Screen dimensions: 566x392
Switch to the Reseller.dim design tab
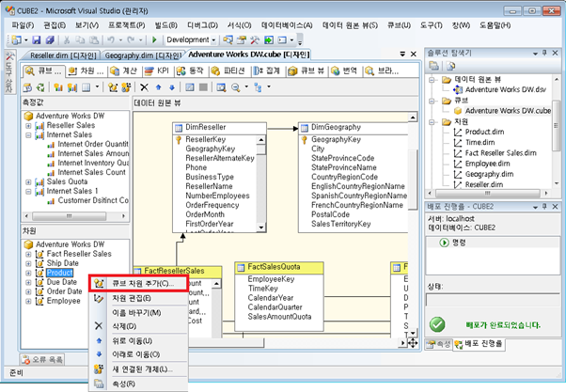click(63, 55)
